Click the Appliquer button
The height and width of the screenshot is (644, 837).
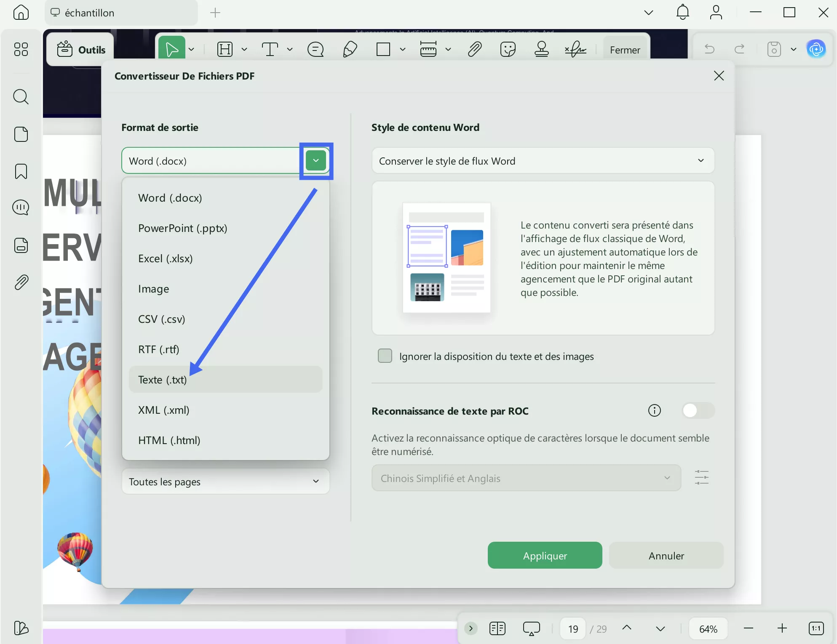point(545,555)
